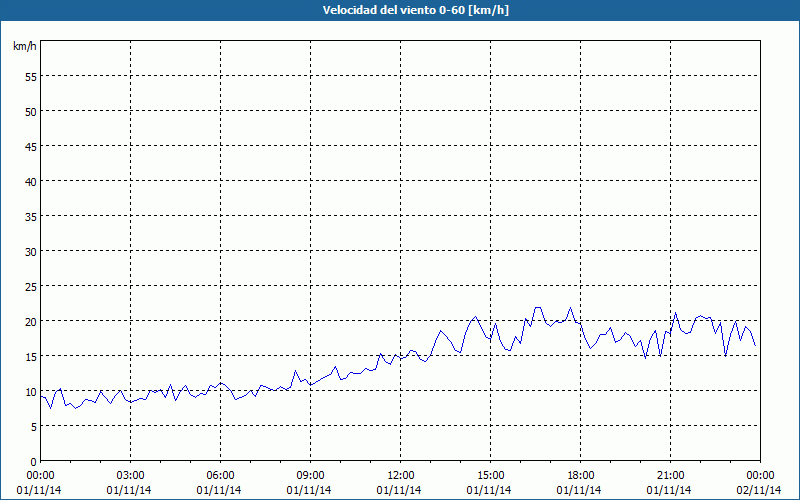The height and width of the screenshot is (500, 800).
Task: Click the 15:00 time axis label
Action: (x=490, y=476)
